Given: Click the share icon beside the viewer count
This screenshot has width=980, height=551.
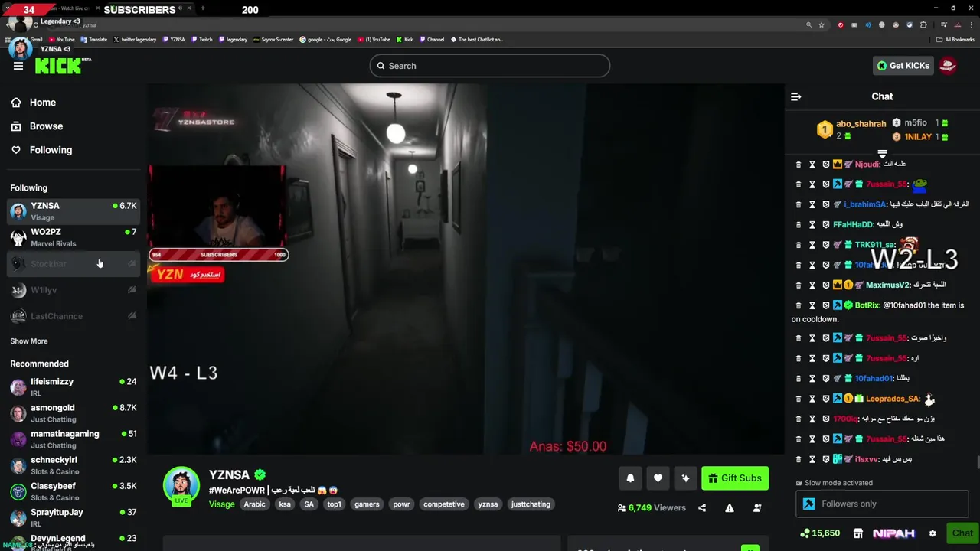Looking at the screenshot, I should coord(702,507).
